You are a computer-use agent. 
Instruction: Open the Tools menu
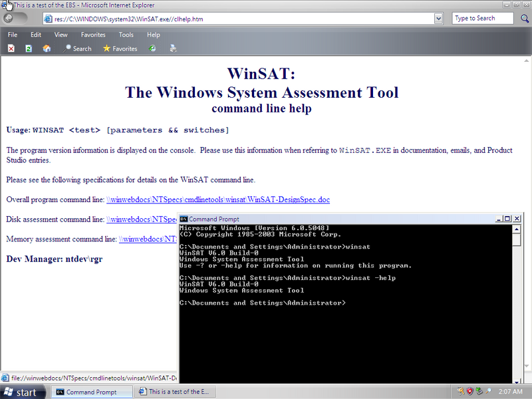pos(126,35)
